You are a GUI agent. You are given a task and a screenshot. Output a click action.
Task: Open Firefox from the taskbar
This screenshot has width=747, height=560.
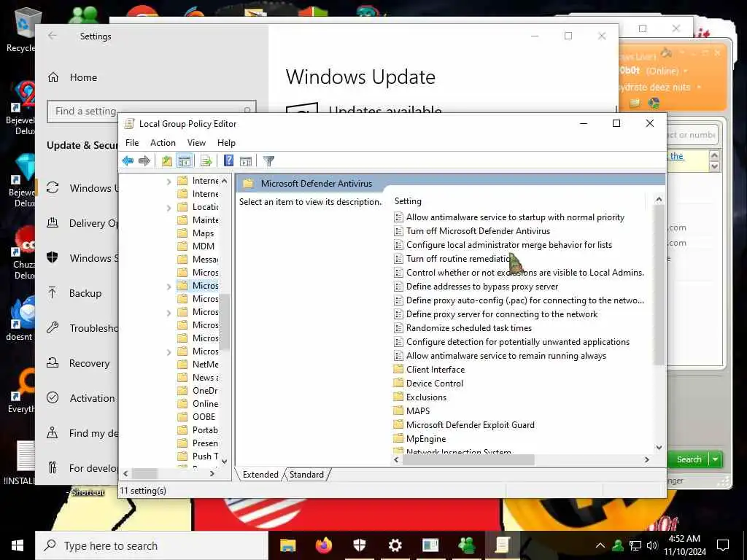coord(324,545)
